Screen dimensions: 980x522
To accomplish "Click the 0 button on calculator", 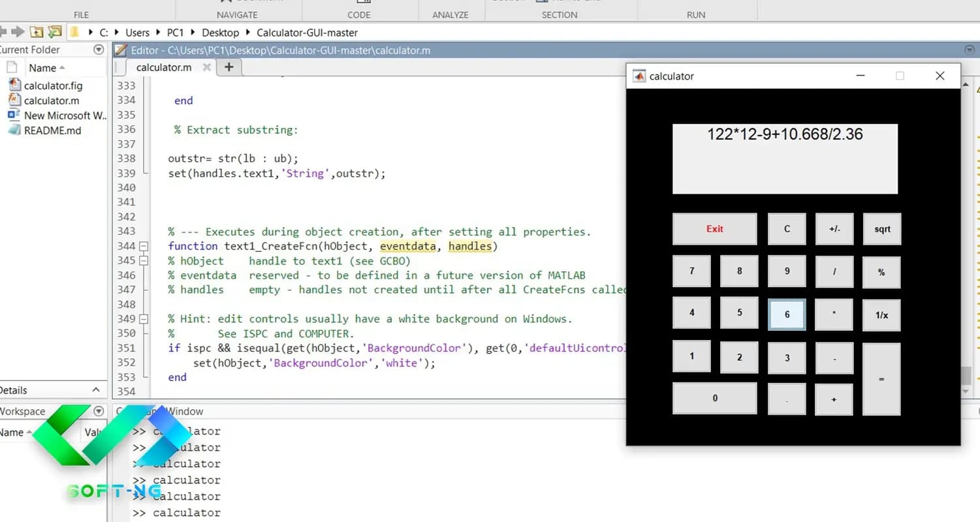I will [x=715, y=398].
